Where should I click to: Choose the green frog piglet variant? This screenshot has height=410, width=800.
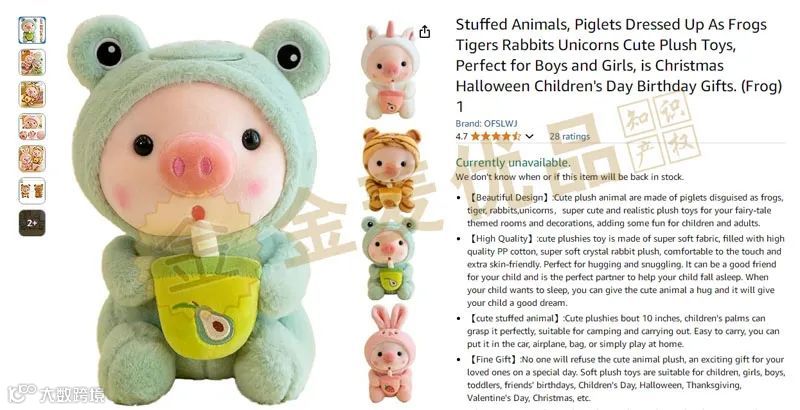(389, 259)
